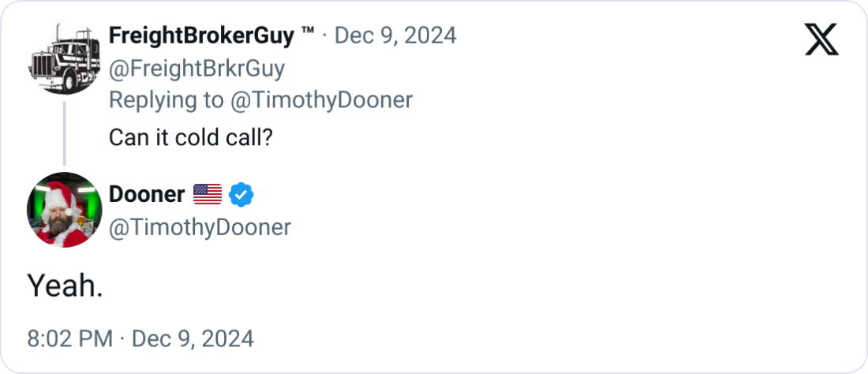Click the reply's Dec 9, 2024 date
The image size is (868, 374).
click(395, 36)
